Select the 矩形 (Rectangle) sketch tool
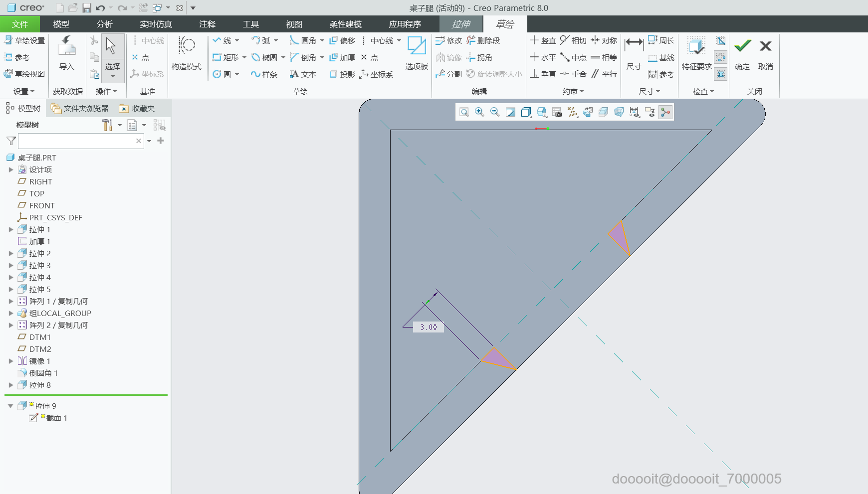Image resolution: width=868 pixels, height=494 pixels. pos(225,57)
